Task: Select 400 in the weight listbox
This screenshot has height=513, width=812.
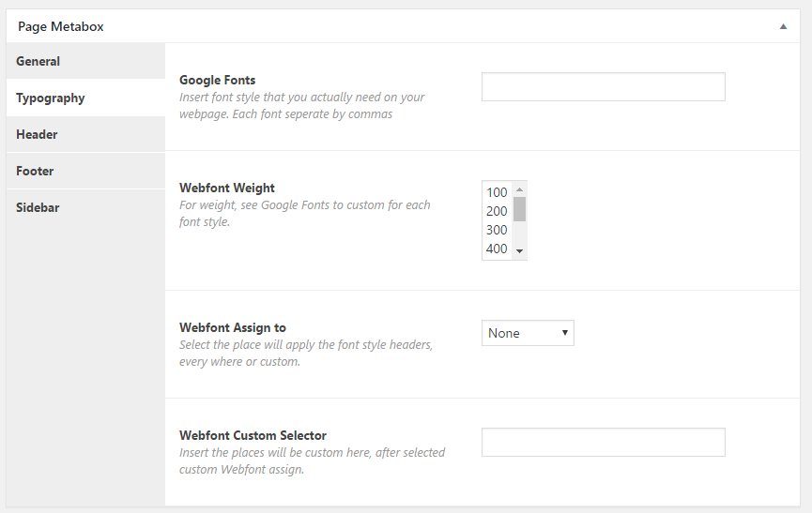Action: coord(498,249)
